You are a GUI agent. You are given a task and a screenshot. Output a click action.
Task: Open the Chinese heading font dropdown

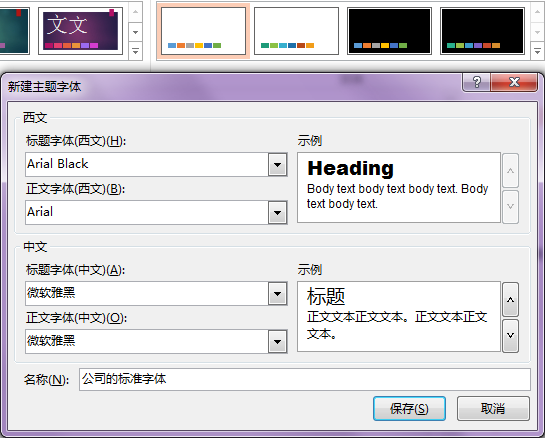point(277,294)
